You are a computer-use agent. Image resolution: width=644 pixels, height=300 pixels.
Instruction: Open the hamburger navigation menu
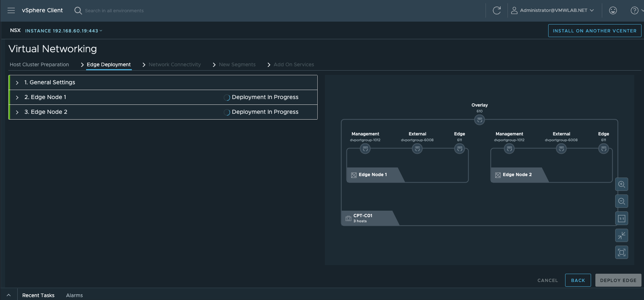11,10
